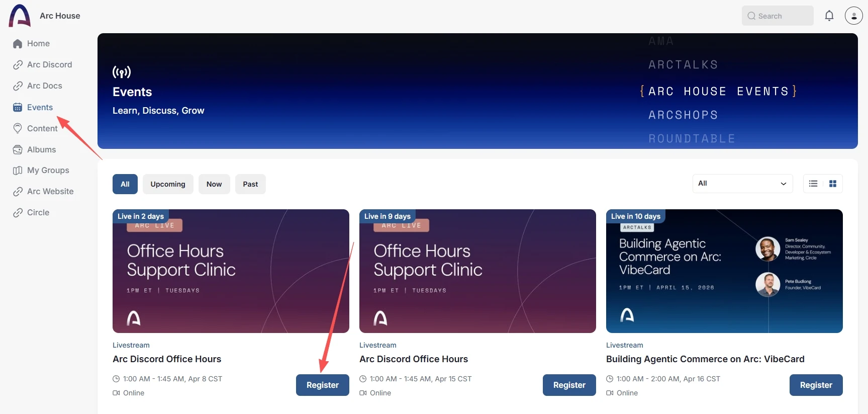Switch to list view layout
Viewport: 868px width, 414px height.
813,184
